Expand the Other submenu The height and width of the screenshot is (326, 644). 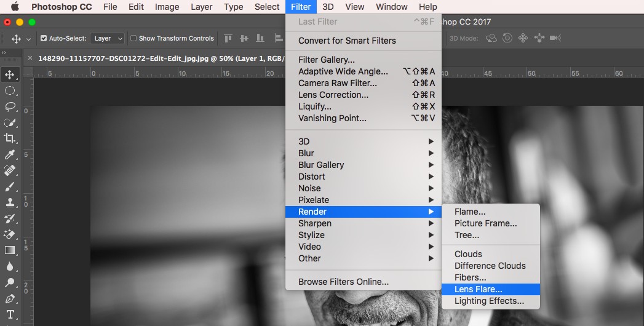coord(364,258)
